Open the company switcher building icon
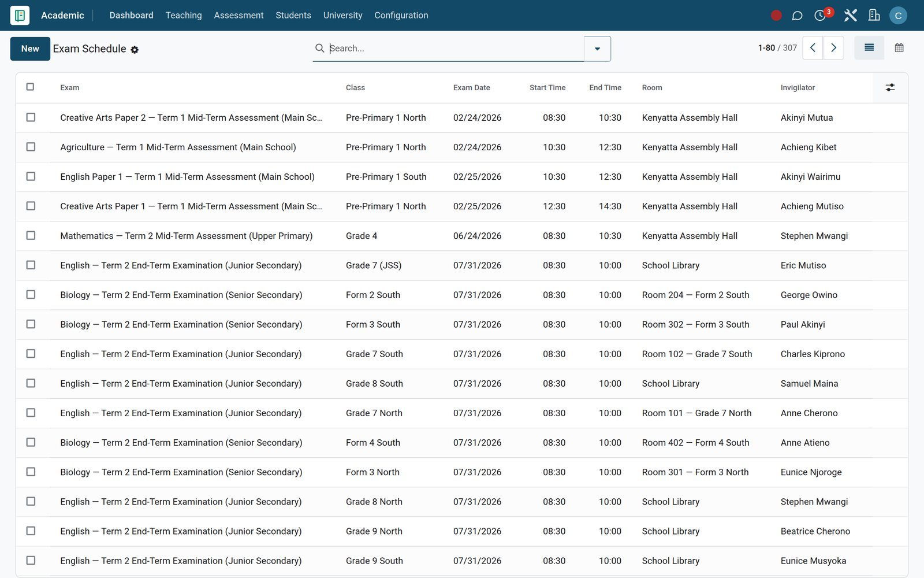 (x=874, y=16)
